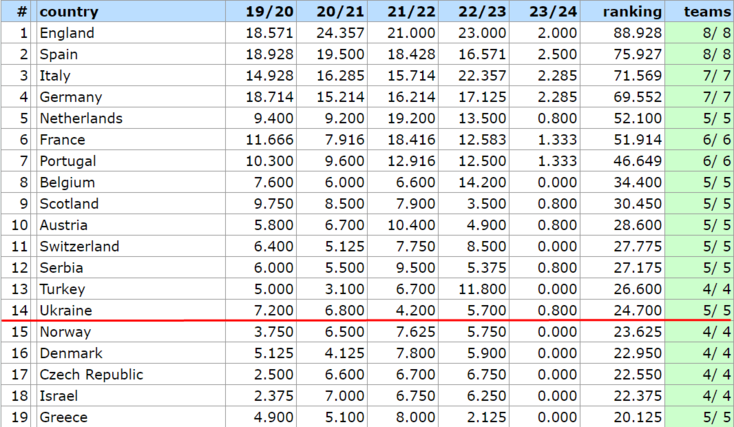Click Austria's 21/22 value 10.400
Viewport: 734px width, 427px height.
(x=411, y=225)
